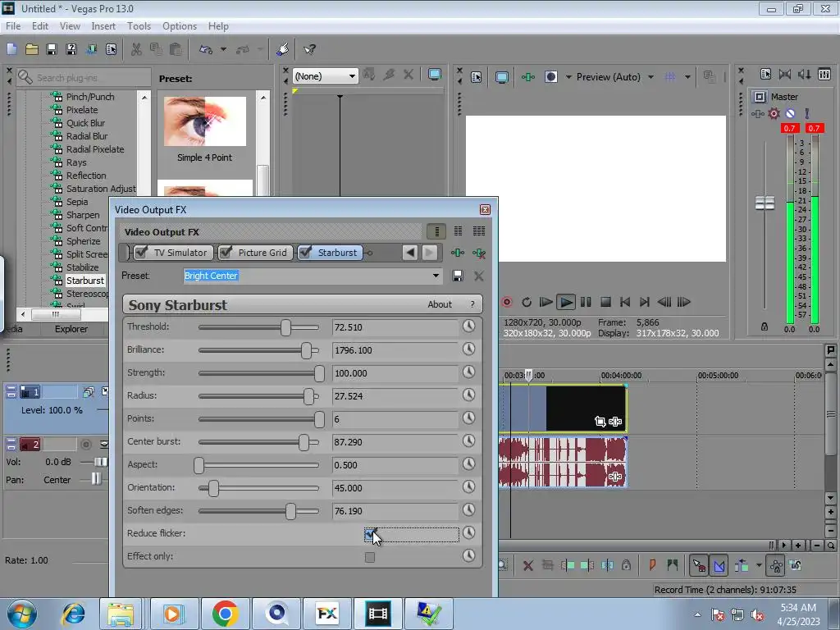Select Sepia in plug-in list

pos(77,202)
